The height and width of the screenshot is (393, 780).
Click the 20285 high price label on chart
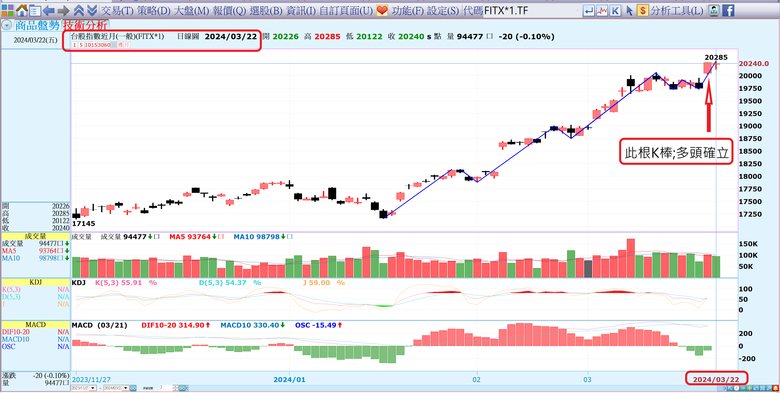pos(716,57)
